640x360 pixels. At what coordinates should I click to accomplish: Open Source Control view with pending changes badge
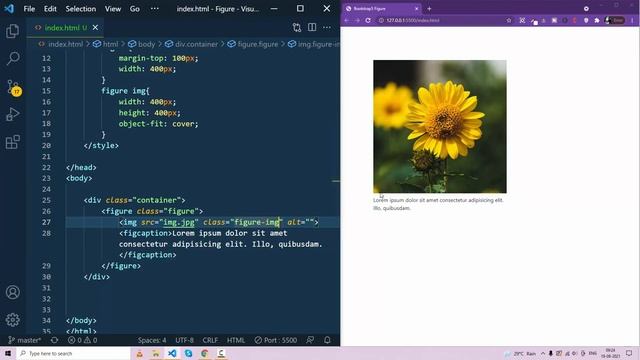13,87
